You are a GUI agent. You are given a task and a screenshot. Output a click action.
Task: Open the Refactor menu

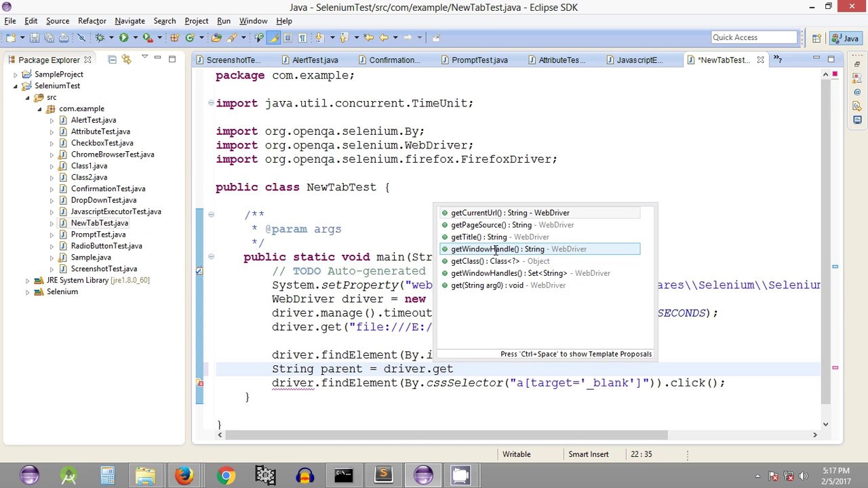92,21
